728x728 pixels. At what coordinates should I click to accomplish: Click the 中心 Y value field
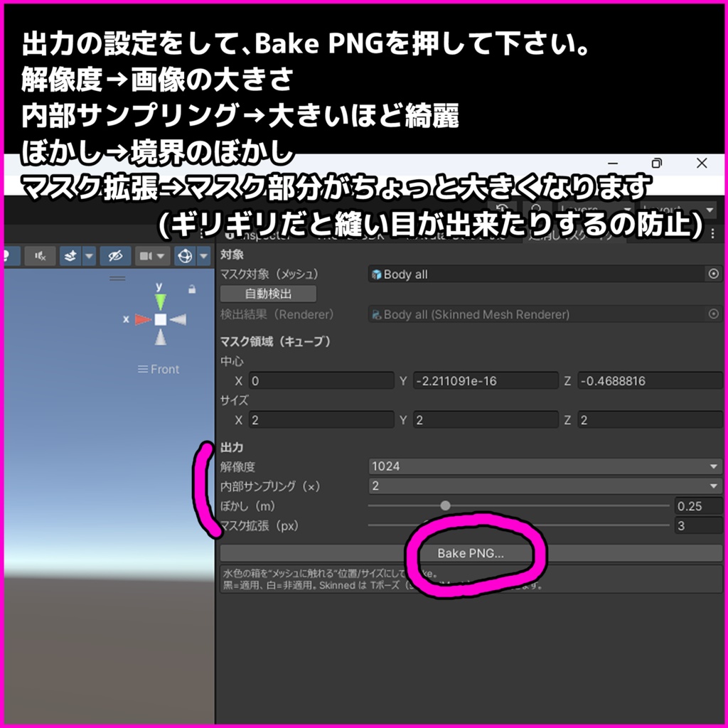pos(486,381)
